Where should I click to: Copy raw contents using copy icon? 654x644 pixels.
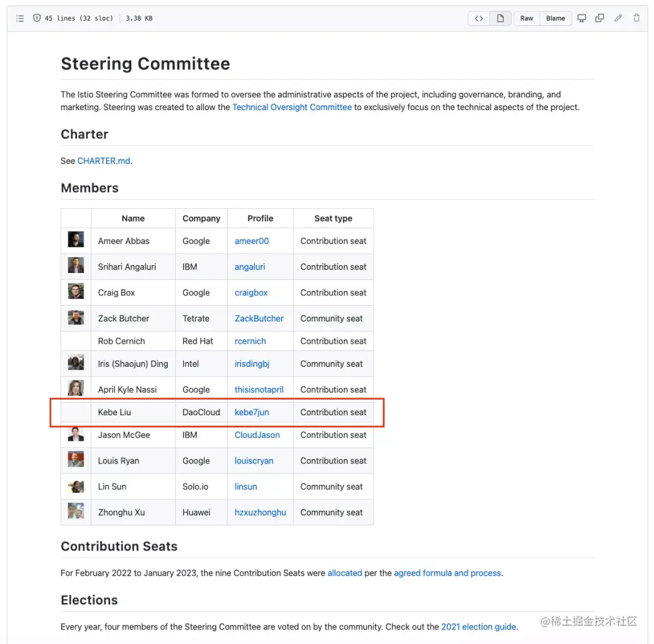coord(599,18)
